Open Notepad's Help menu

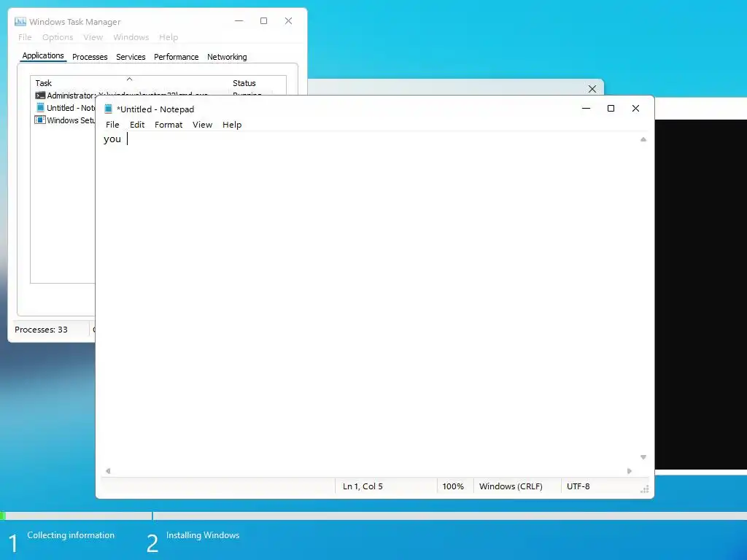coord(232,125)
